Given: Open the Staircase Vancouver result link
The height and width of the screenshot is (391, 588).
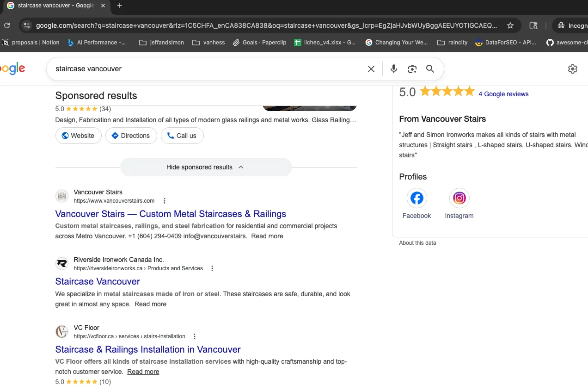Looking at the screenshot, I should pos(98,281).
